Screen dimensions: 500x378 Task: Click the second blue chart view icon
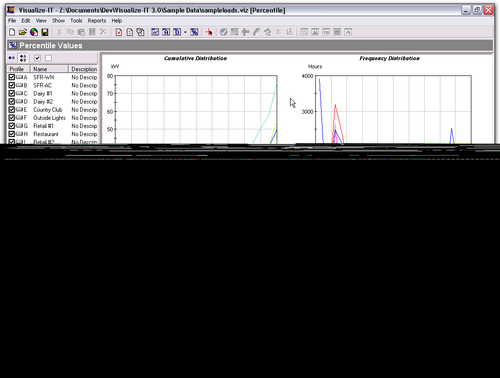point(166,32)
